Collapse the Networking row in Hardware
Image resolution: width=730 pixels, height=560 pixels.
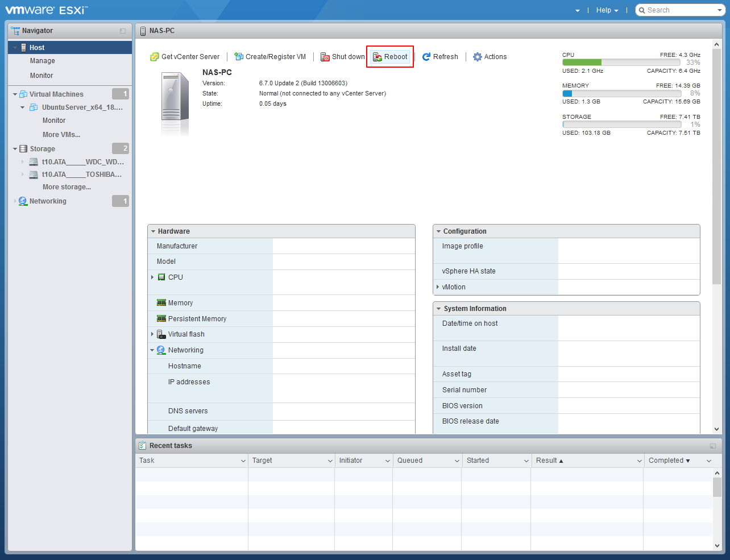(x=152, y=350)
